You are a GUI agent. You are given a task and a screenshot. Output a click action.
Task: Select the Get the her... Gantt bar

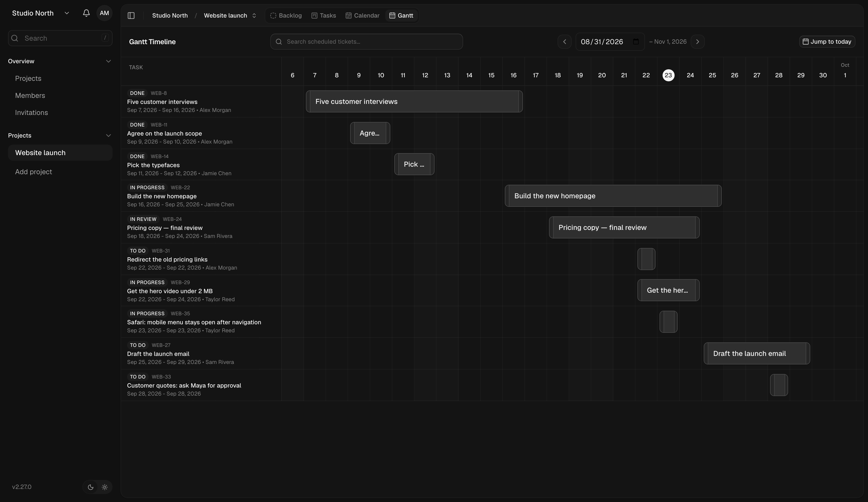pos(668,290)
